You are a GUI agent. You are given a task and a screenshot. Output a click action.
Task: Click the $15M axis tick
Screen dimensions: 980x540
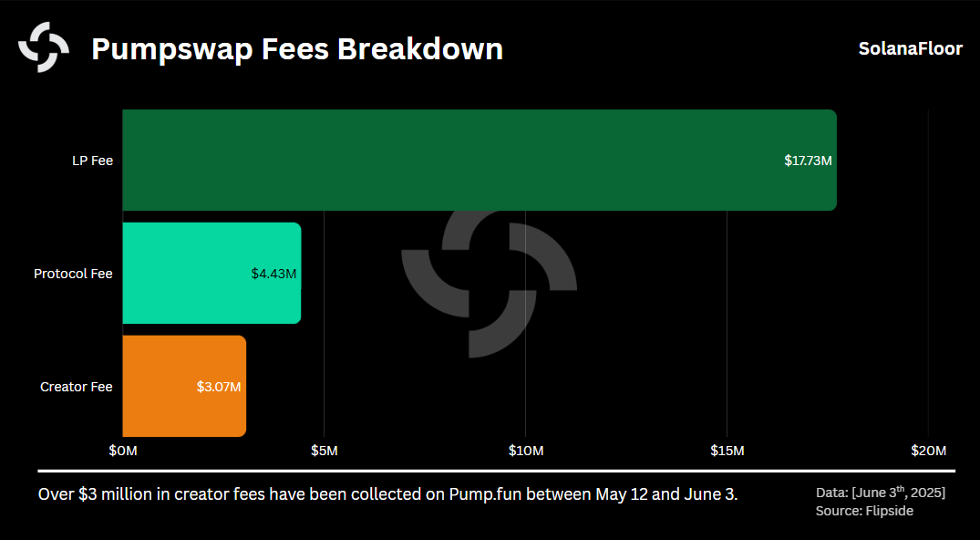[x=727, y=451]
